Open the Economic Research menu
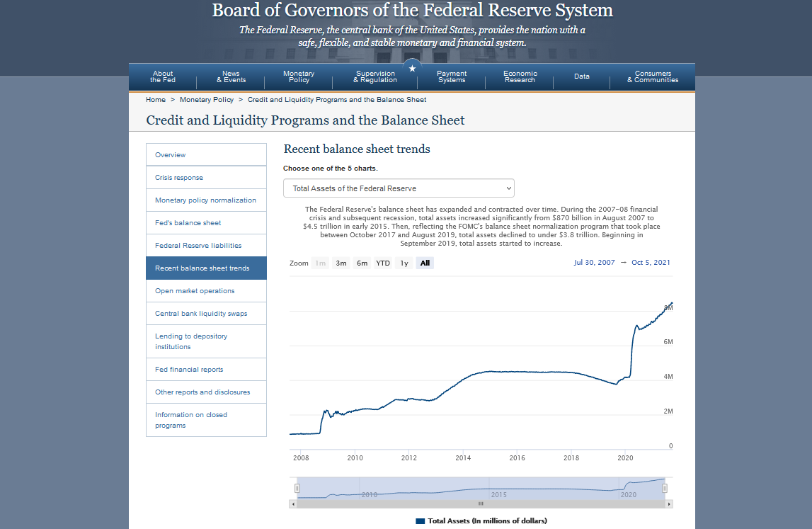 (520, 76)
